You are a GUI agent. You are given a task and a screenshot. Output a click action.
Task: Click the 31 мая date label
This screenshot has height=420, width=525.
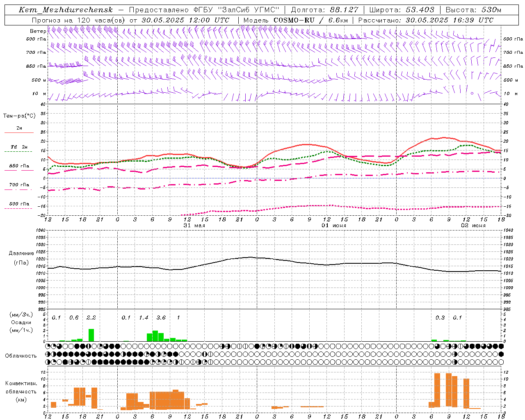click(x=194, y=225)
